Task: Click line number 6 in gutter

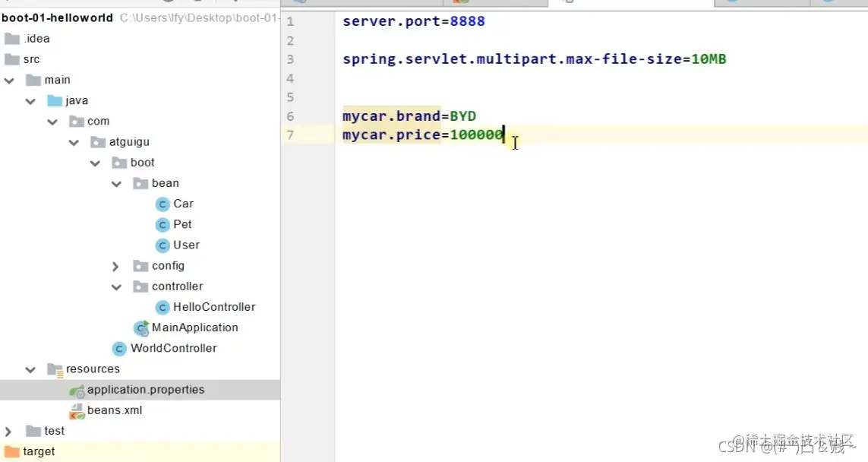Action: pyautogui.click(x=291, y=116)
